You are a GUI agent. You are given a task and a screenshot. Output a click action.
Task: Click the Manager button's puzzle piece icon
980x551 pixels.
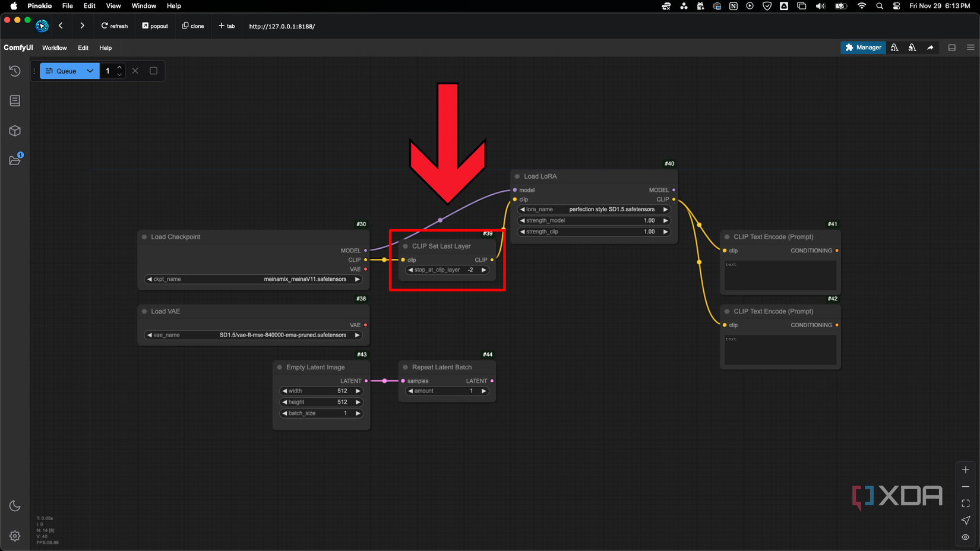849,47
